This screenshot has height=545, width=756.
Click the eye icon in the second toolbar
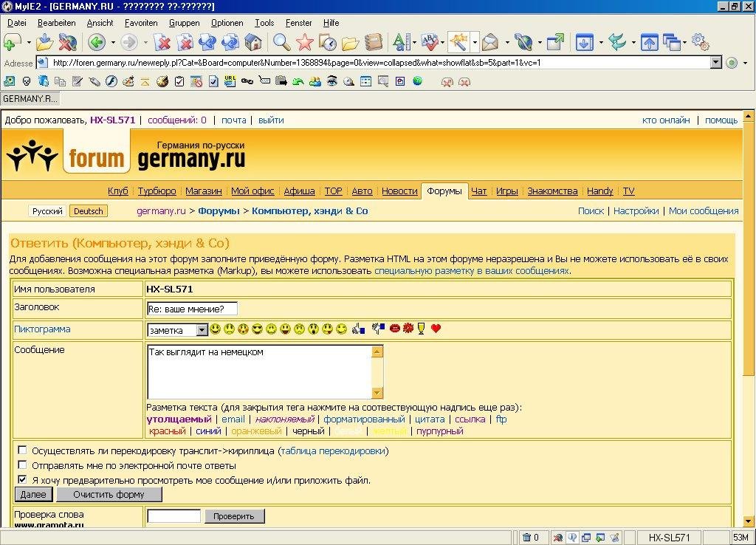point(331,81)
